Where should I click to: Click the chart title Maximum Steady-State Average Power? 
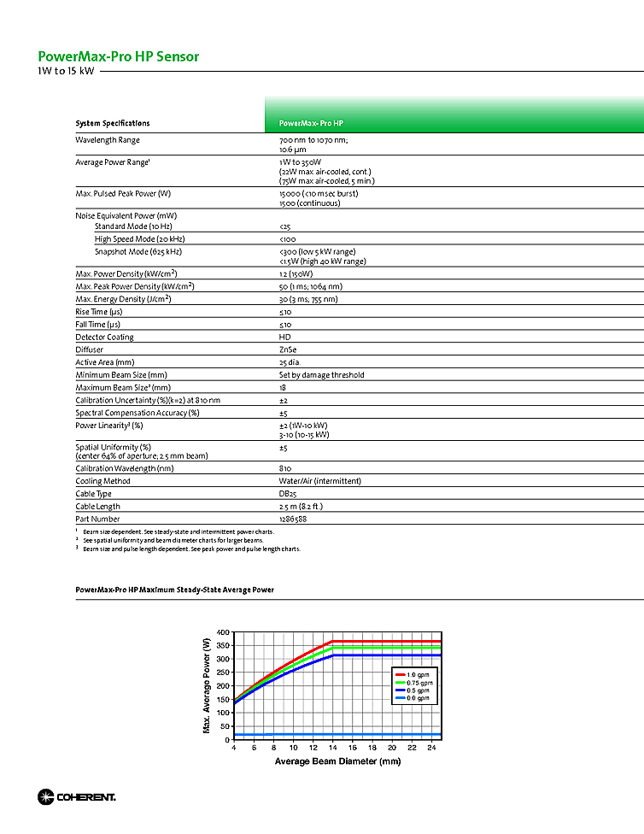(x=175, y=590)
